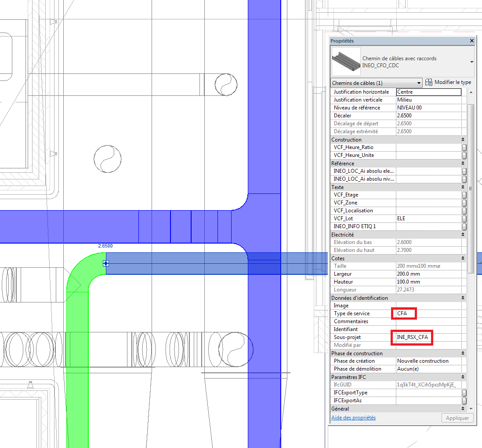Click the associate button beside IFCExportType
482x448 pixels.
click(x=464, y=393)
